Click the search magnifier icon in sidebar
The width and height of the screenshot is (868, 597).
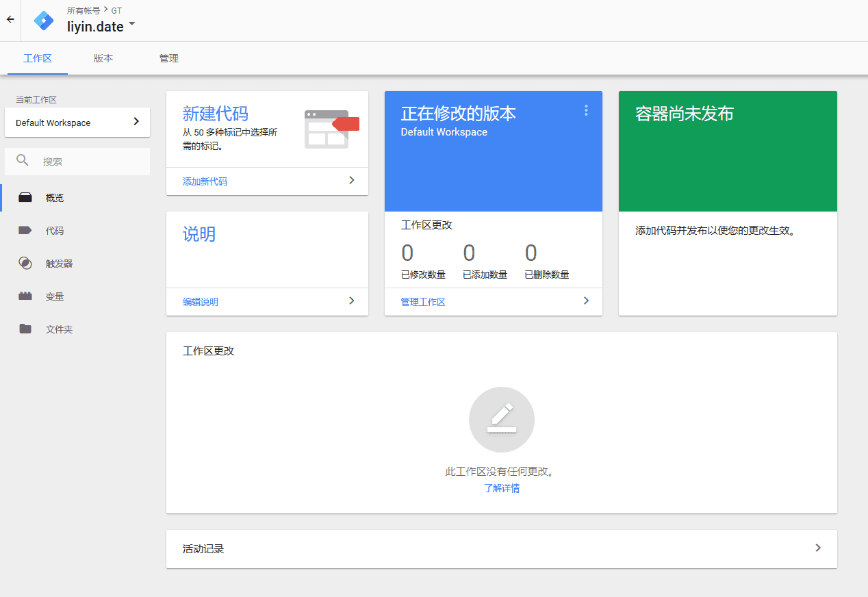pyautogui.click(x=23, y=160)
